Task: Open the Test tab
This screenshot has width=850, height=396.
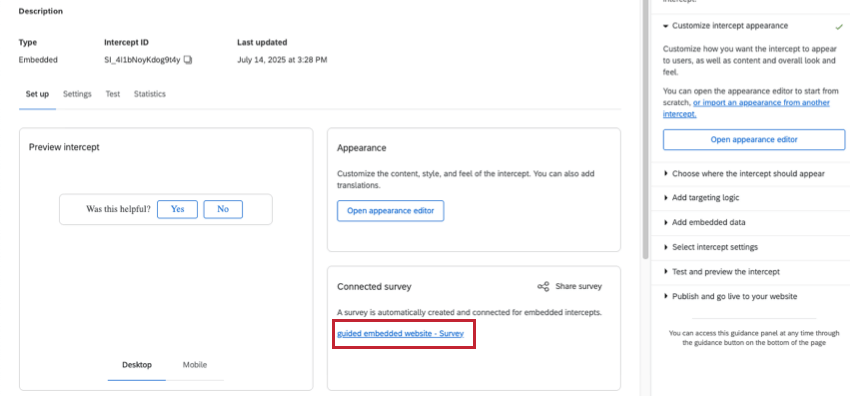Action: coord(113,94)
